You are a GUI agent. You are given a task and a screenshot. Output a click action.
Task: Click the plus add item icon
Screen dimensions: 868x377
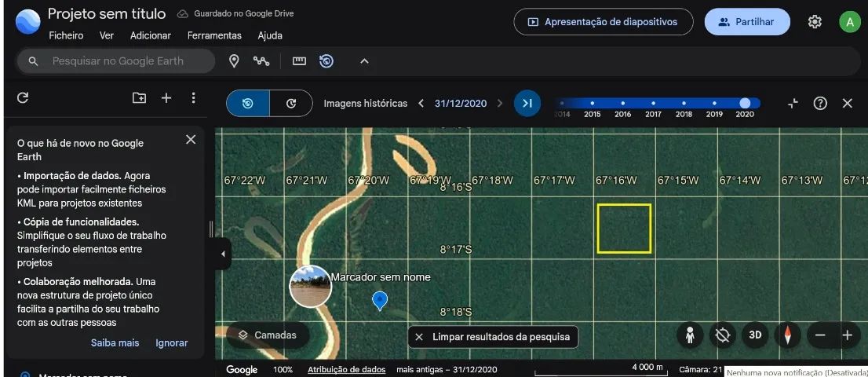click(166, 98)
